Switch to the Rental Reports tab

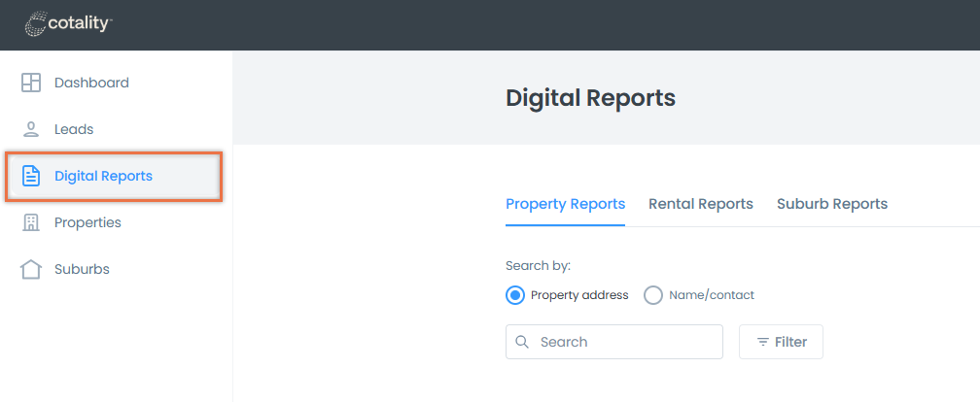click(701, 204)
